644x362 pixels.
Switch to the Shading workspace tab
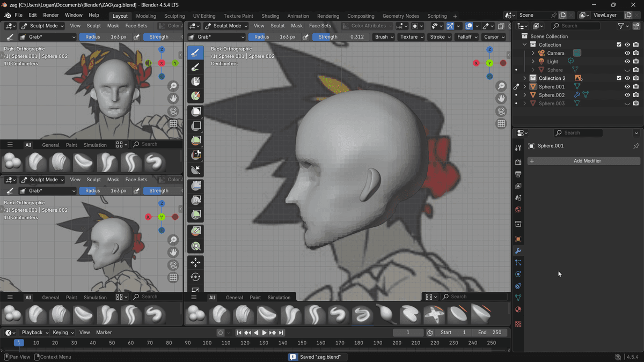(x=270, y=16)
